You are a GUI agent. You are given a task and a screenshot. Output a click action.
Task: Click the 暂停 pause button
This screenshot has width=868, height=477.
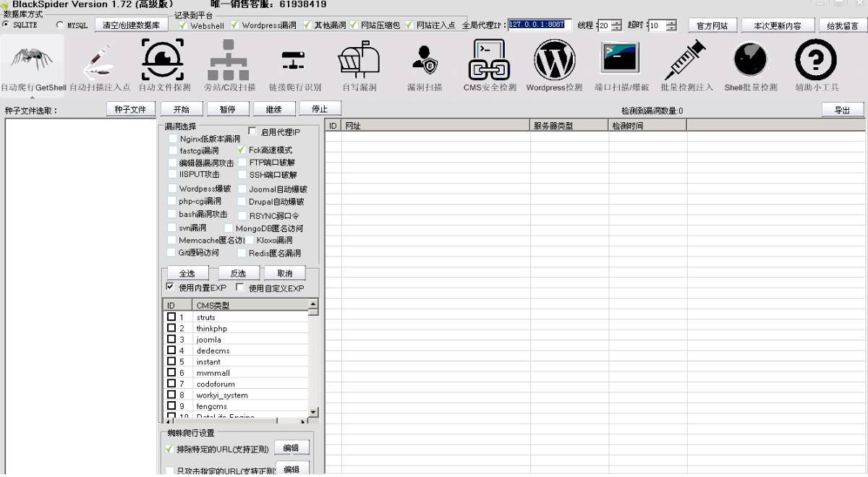tap(228, 109)
